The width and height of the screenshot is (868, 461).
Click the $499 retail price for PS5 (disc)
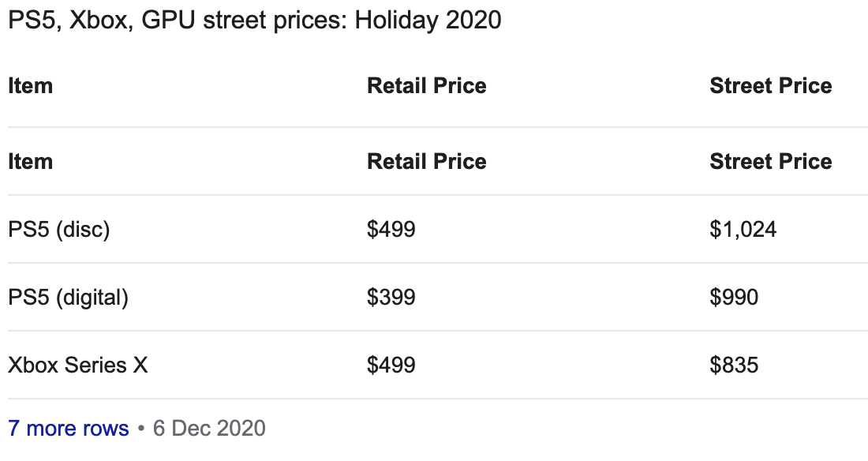[391, 230]
